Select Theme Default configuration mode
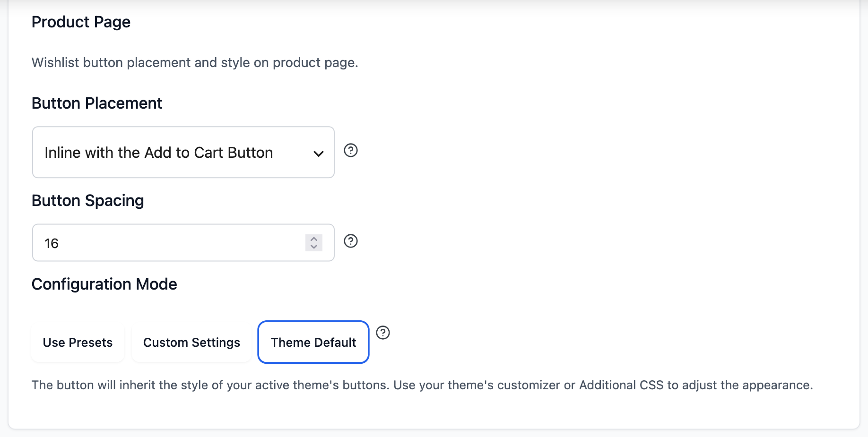Screen dimensions: 868x437 tap(313, 343)
